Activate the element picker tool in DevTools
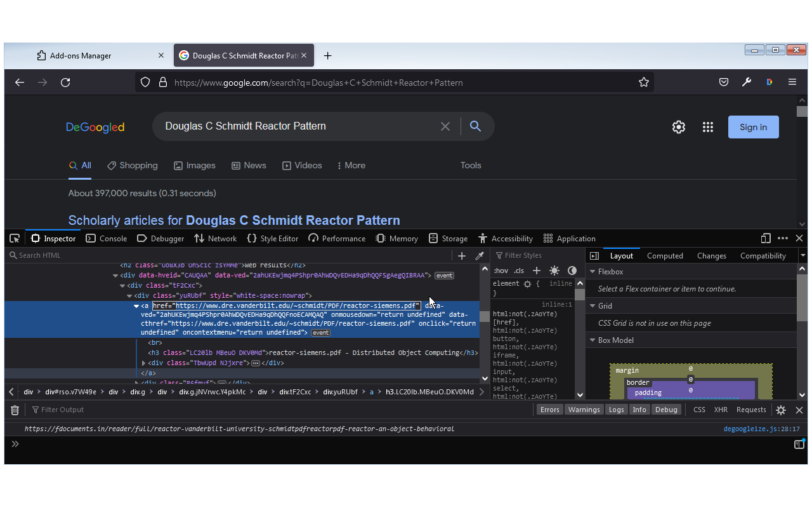The width and height of the screenshot is (812, 508). [15, 238]
